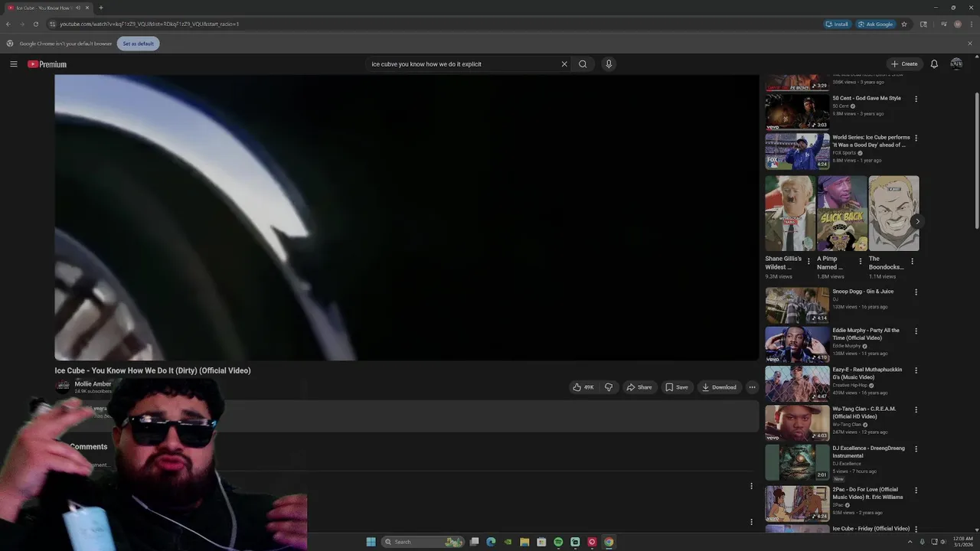Switch to Chrome on the taskbar
This screenshot has height=551, width=980.
(609, 542)
